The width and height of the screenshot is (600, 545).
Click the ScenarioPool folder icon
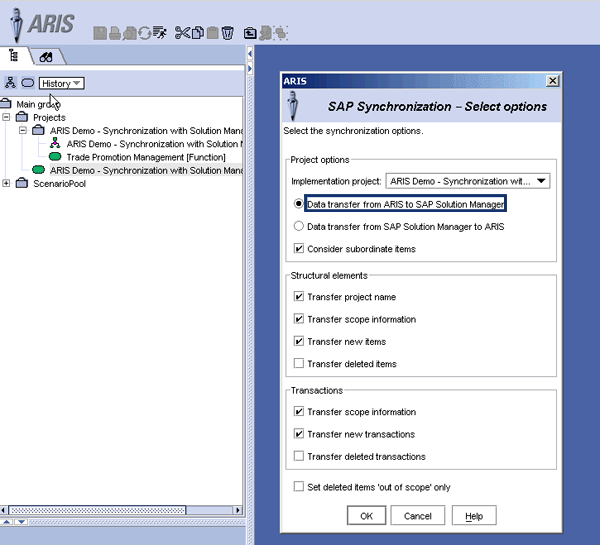[22, 183]
